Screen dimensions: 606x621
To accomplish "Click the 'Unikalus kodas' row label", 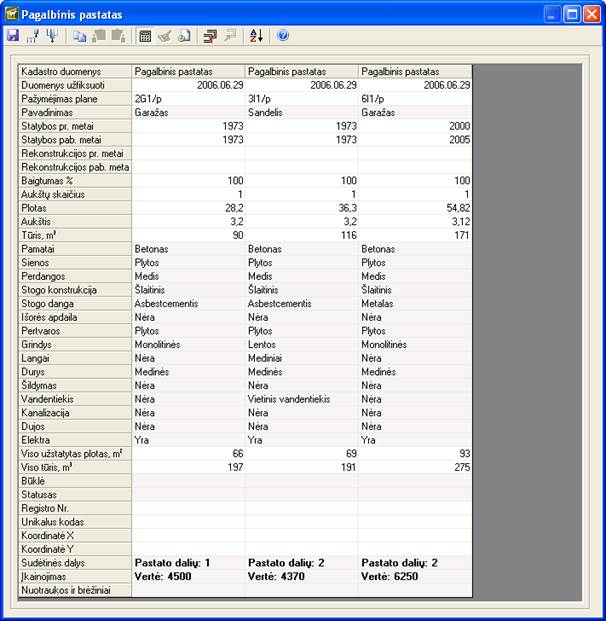I will tap(75, 522).
